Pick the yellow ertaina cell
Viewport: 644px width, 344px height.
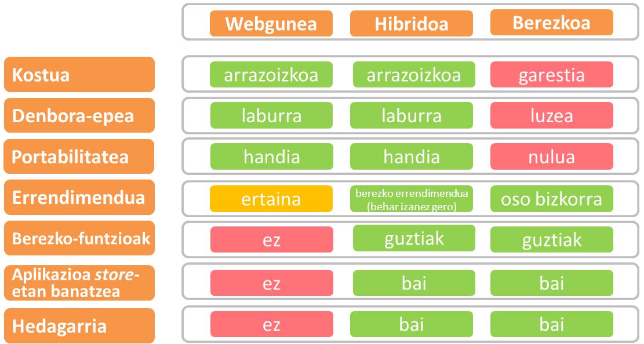[271, 199]
